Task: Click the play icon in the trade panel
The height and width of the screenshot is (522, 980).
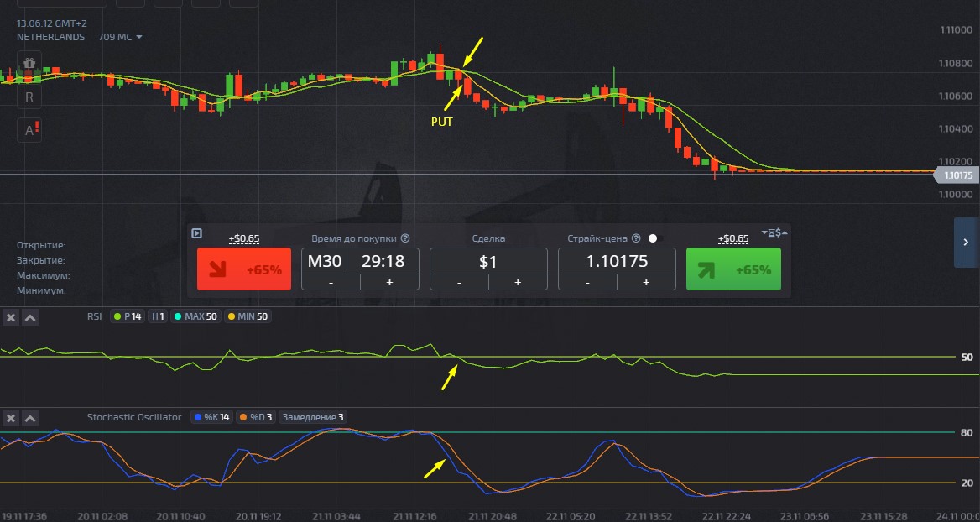Action: point(196,234)
